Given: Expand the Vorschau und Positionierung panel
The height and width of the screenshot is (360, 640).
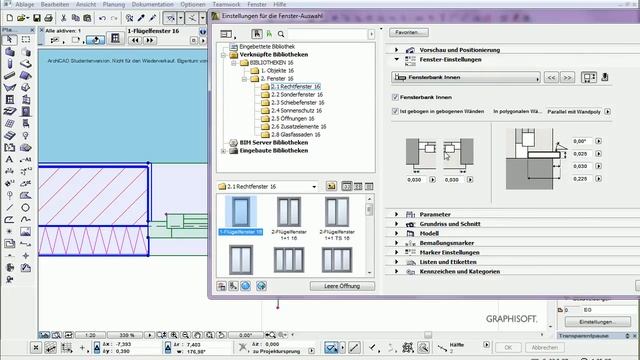Looking at the screenshot, I should coord(396,50).
